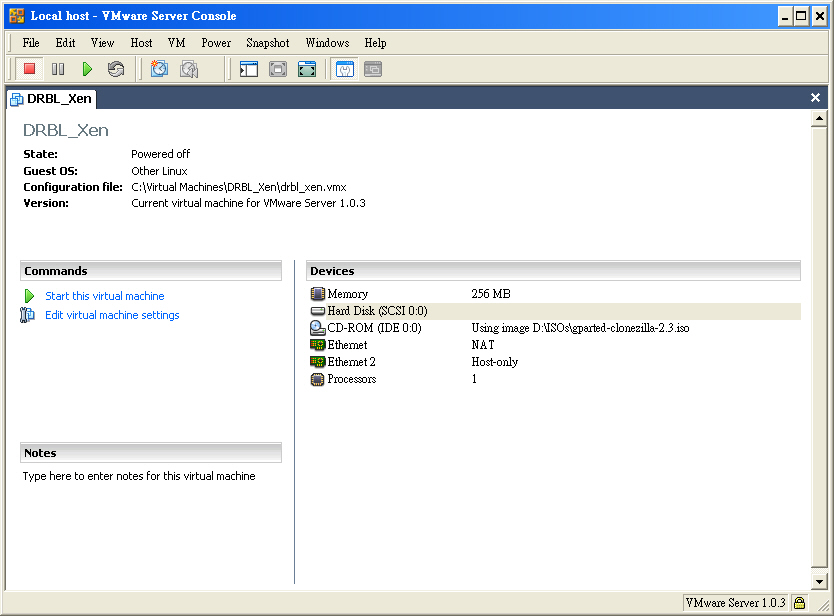834x616 pixels.
Task: Click the green Power On play button
Action: click(87, 69)
